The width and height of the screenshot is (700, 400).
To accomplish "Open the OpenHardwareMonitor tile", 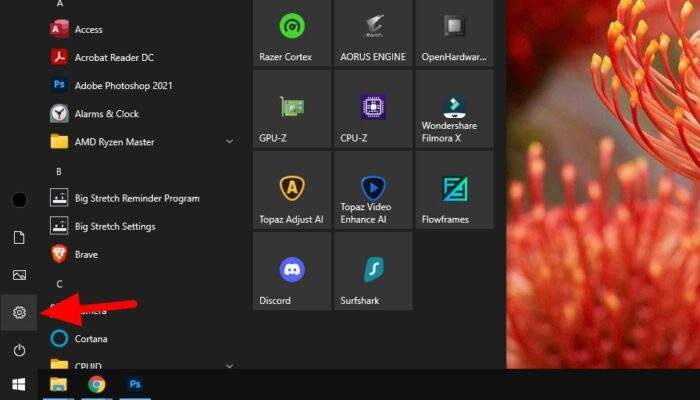I will click(x=454, y=33).
